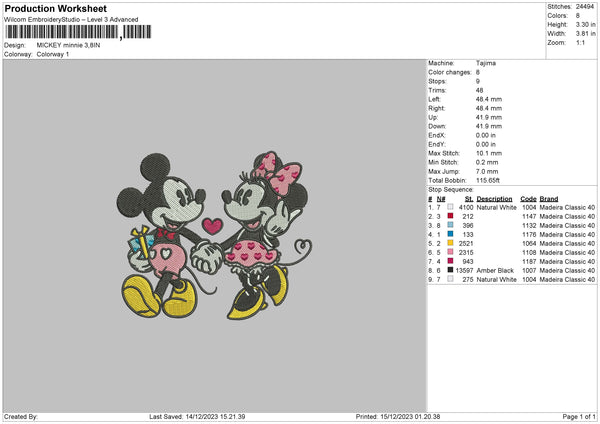Choose the pink swatch for code 1108
Image resolution: width=600 pixels, height=424 pixels.
[450, 252]
